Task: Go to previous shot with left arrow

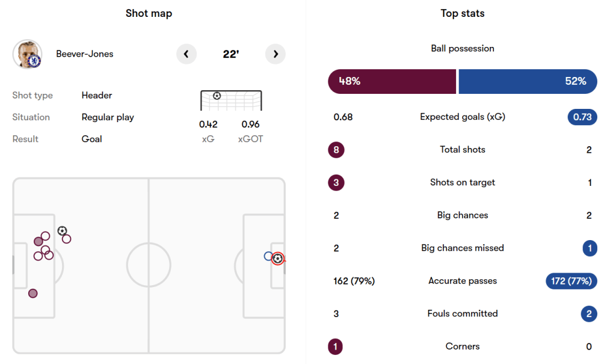Action: coord(186,54)
